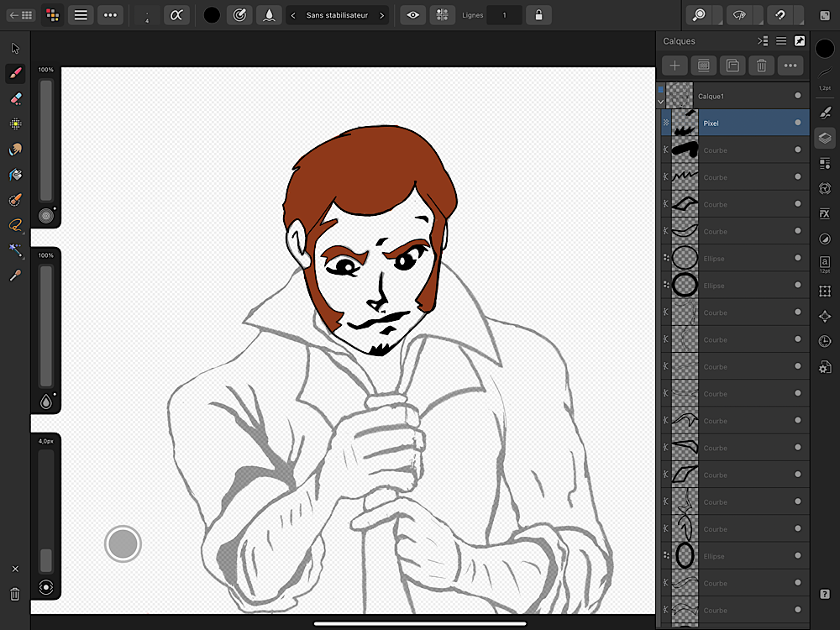Open the Brushes studio

(x=825, y=113)
